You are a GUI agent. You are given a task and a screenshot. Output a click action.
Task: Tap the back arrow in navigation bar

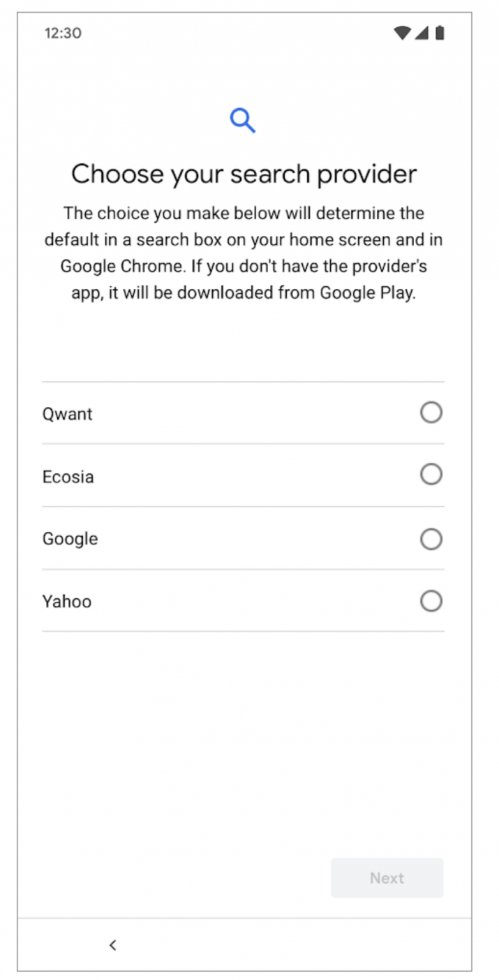pos(113,945)
